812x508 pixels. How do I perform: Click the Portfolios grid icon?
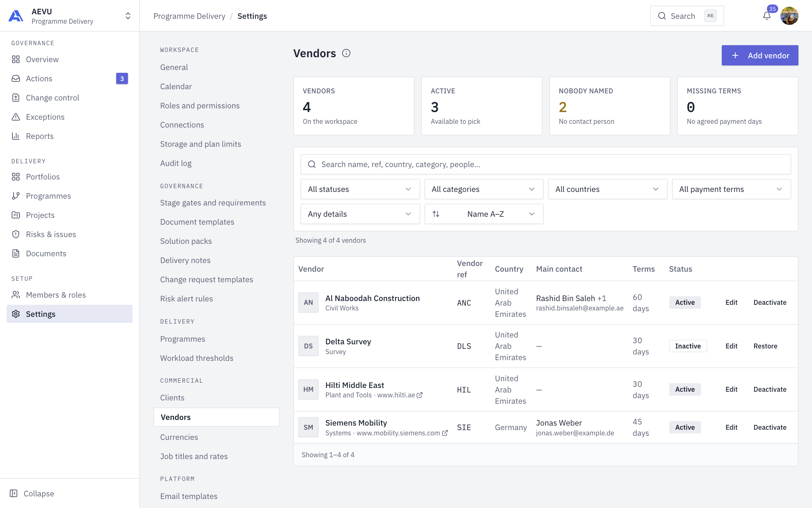[x=16, y=177]
